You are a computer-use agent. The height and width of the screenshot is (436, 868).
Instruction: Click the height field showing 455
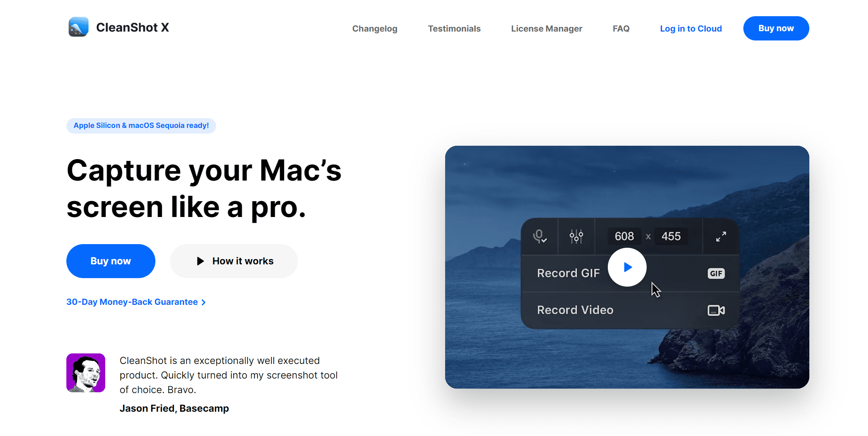[671, 236]
